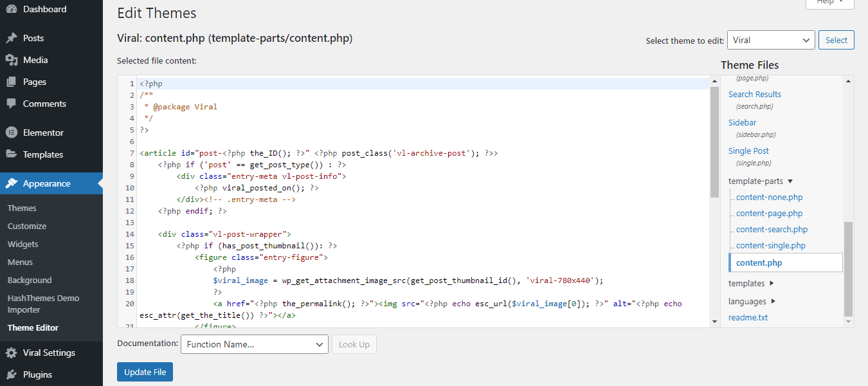868x386 pixels.
Task: Open the theme selection dropdown showing Viral
Action: (771, 40)
